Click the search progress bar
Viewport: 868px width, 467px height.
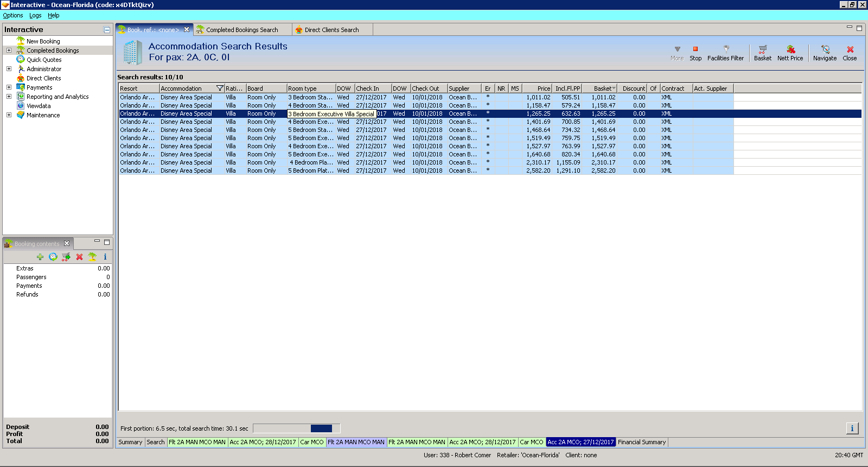pos(296,428)
